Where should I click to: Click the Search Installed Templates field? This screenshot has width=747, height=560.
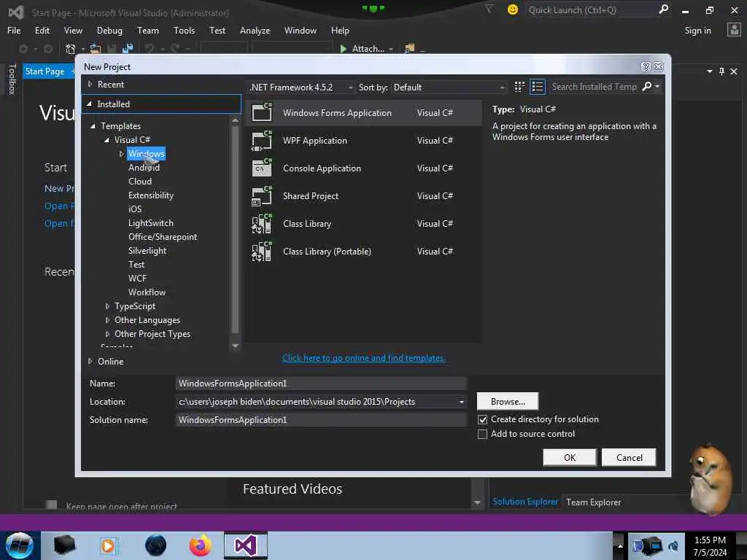click(594, 87)
